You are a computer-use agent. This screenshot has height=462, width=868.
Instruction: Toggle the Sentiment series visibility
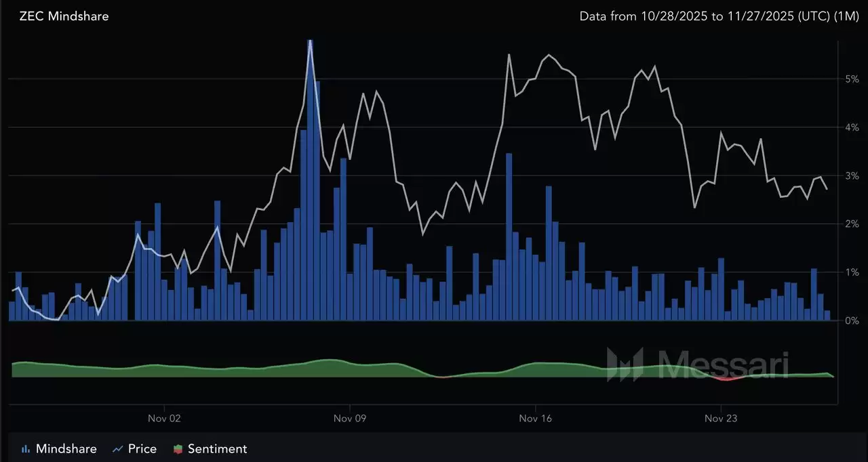216,448
